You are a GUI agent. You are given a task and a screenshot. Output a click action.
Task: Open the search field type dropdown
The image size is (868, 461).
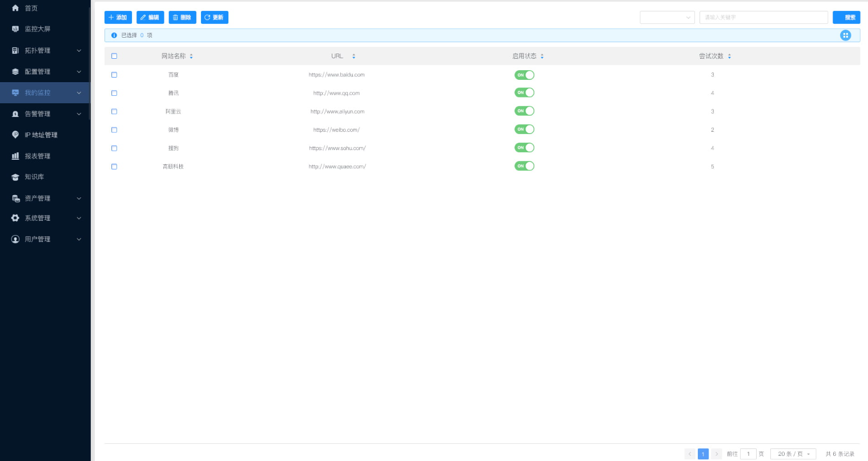point(667,18)
